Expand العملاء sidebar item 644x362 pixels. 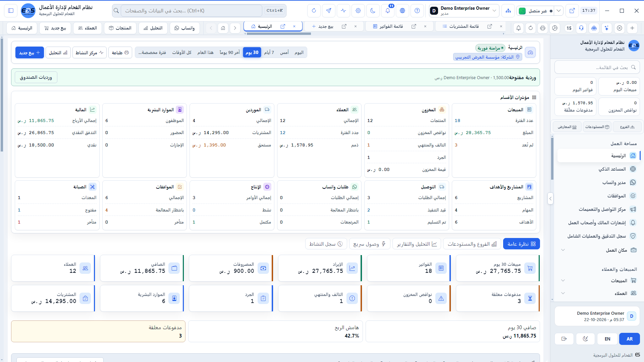tap(563, 293)
